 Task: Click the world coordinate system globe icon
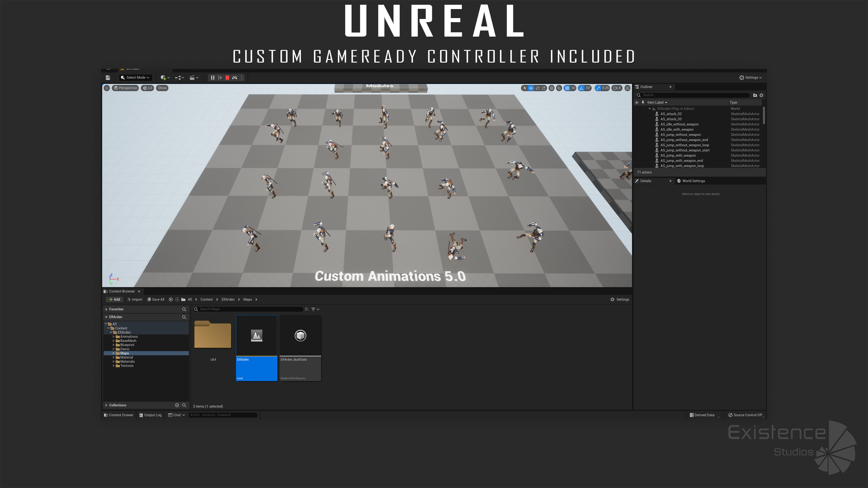click(552, 88)
